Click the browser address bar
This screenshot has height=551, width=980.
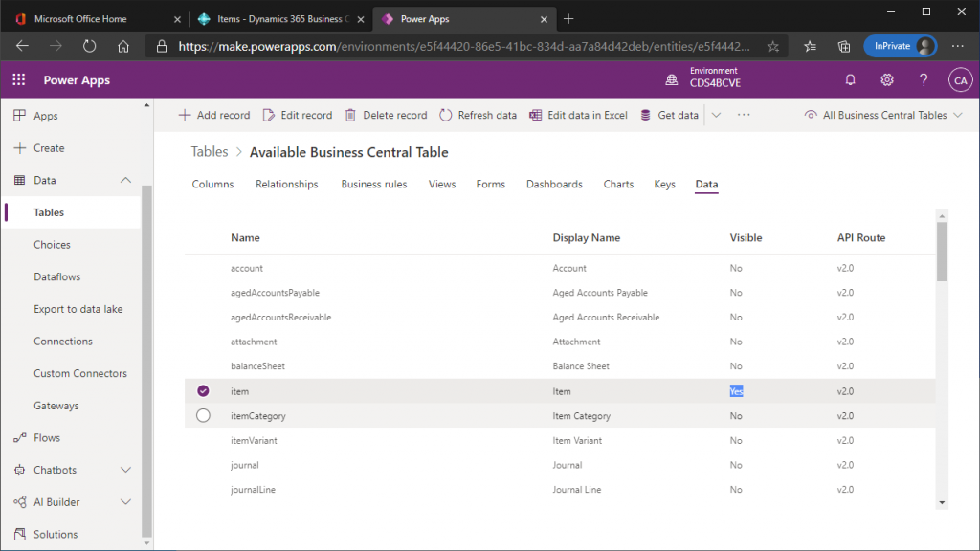pyautogui.click(x=464, y=46)
